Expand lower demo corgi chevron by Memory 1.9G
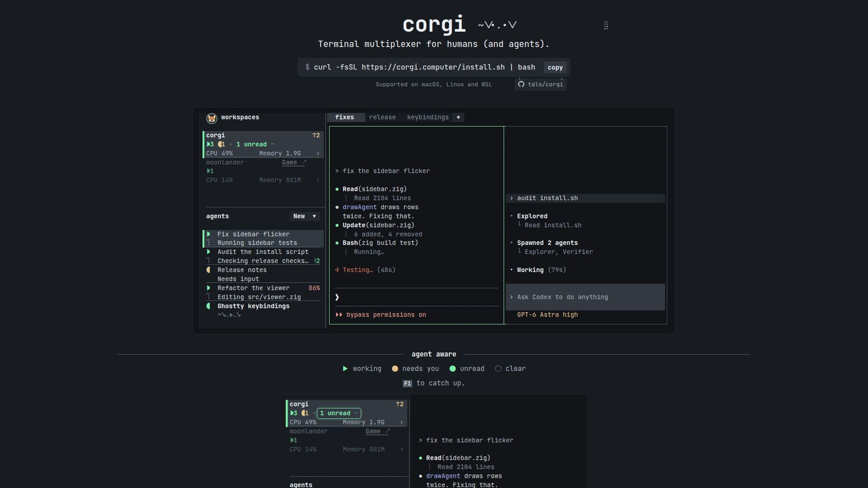The image size is (868, 488). 401,422
